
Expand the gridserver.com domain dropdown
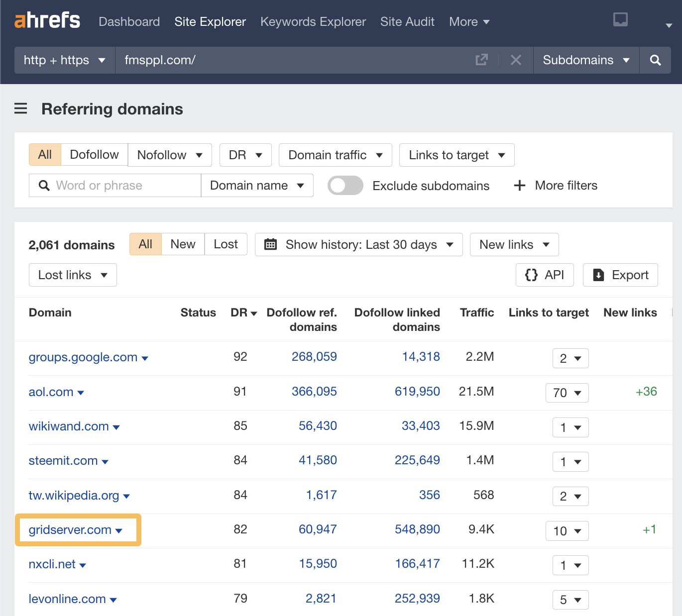(x=119, y=530)
